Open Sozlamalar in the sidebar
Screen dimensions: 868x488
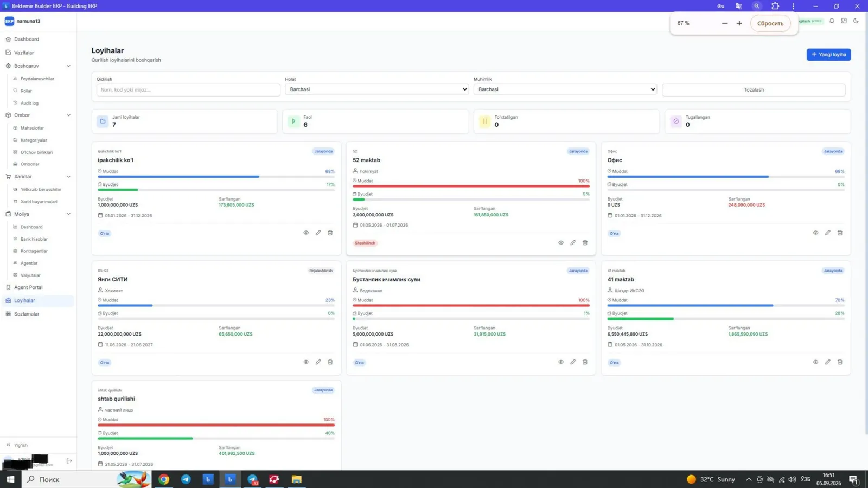pos(27,314)
